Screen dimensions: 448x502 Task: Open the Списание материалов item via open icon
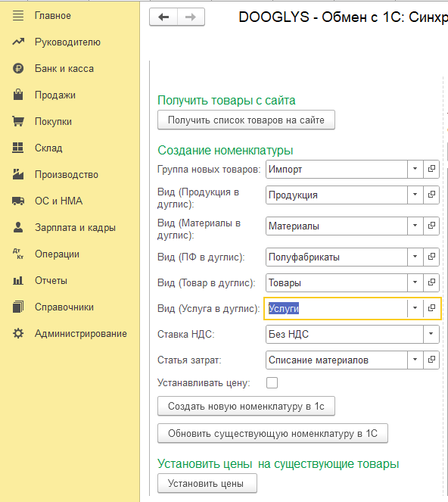(431, 360)
